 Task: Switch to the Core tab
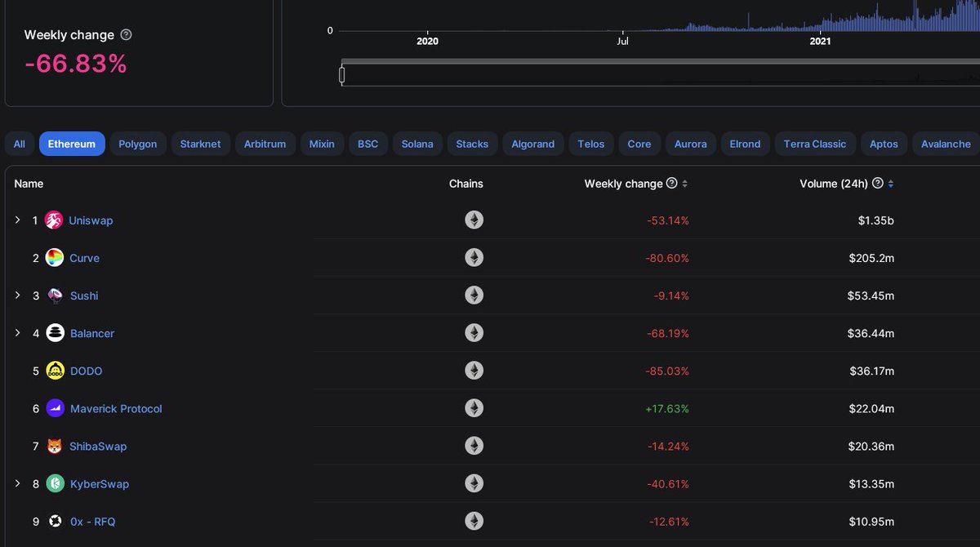point(639,144)
